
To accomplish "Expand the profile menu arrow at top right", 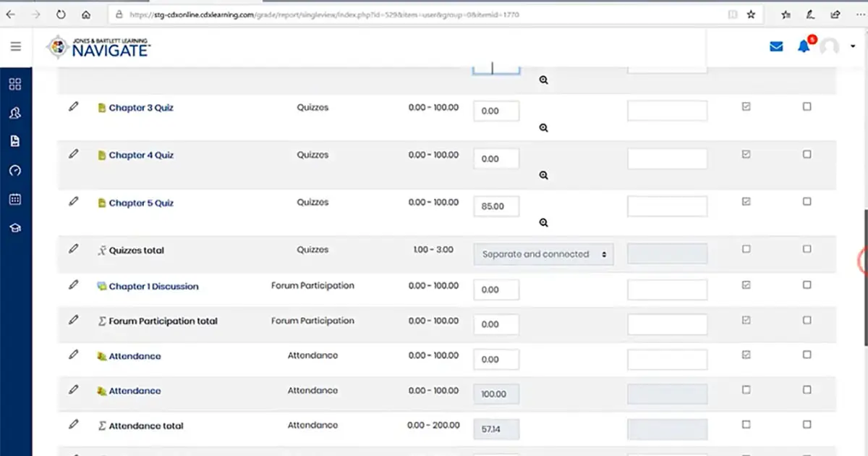I will tap(851, 46).
